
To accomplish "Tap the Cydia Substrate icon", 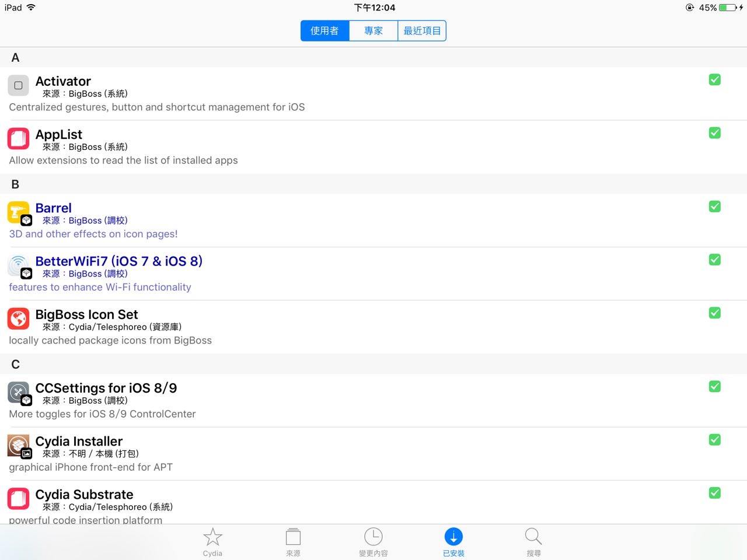I will (18, 499).
